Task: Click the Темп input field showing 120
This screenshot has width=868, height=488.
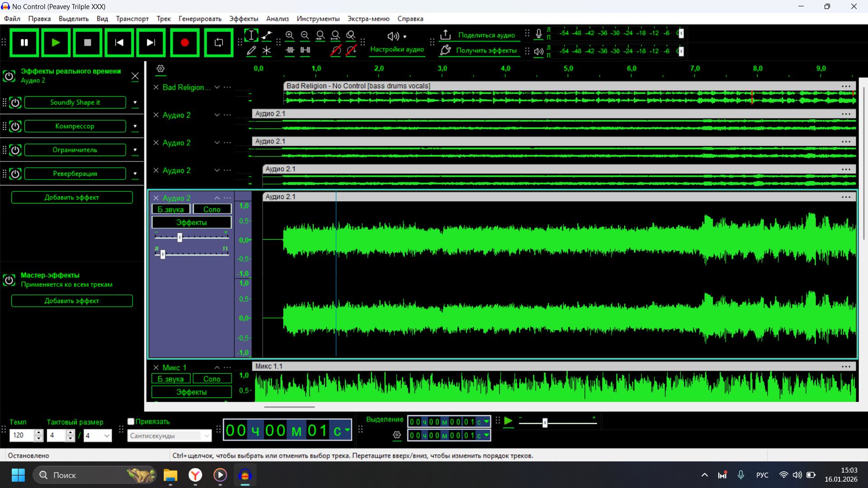Action: click(22, 436)
